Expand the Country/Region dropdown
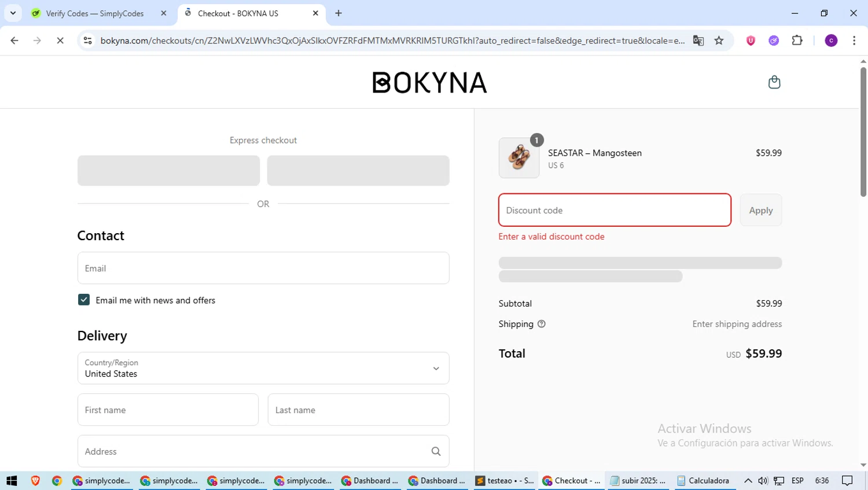The height and width of the screenshot is (490, 868). 263,368
